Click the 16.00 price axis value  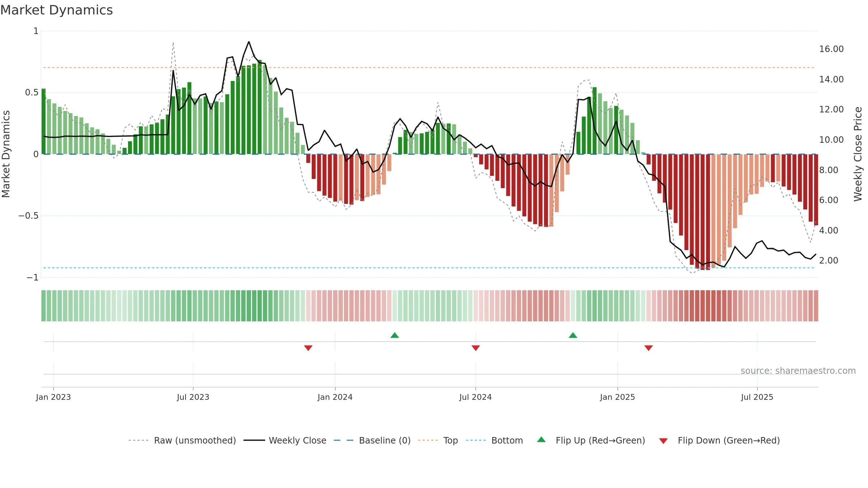(831, 49)
